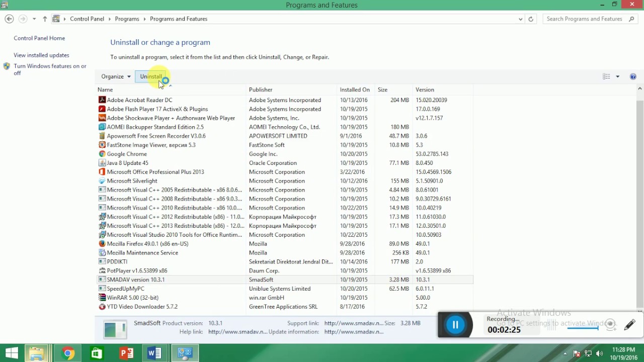
Task: Pause the screen recording
Action: [455, 325]
